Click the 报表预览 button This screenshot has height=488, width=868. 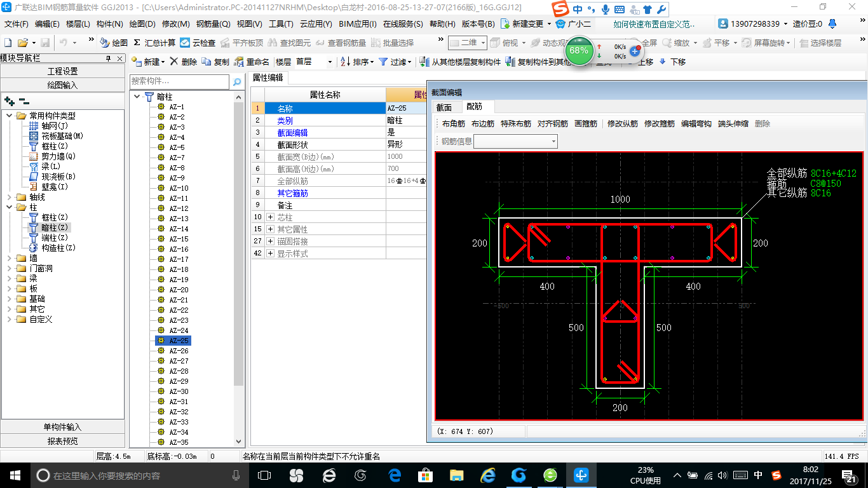point(62,441)
